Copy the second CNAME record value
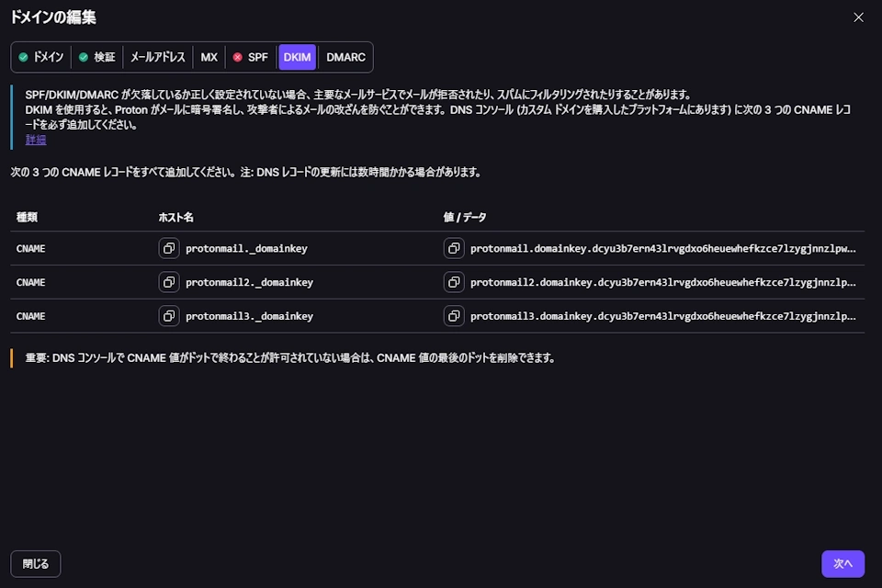The width and height of the screenshot is (882, 588). pyautogui.click(x=454, y=283)
